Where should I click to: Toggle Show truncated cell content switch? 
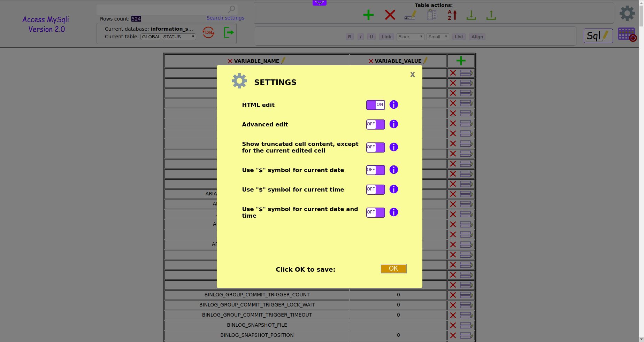(x=375, y=147)
